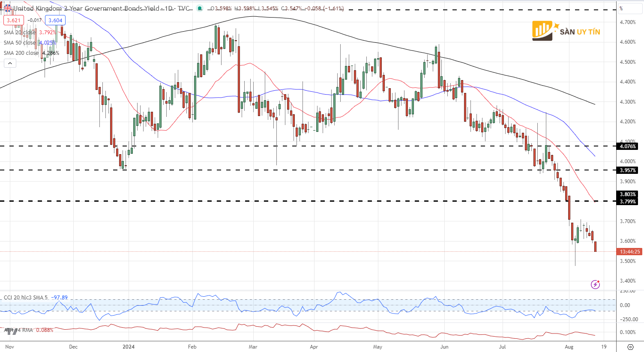The image size is (644, 352).
Task: Click the 4.500% axis label
Action: tap(628, 62)
